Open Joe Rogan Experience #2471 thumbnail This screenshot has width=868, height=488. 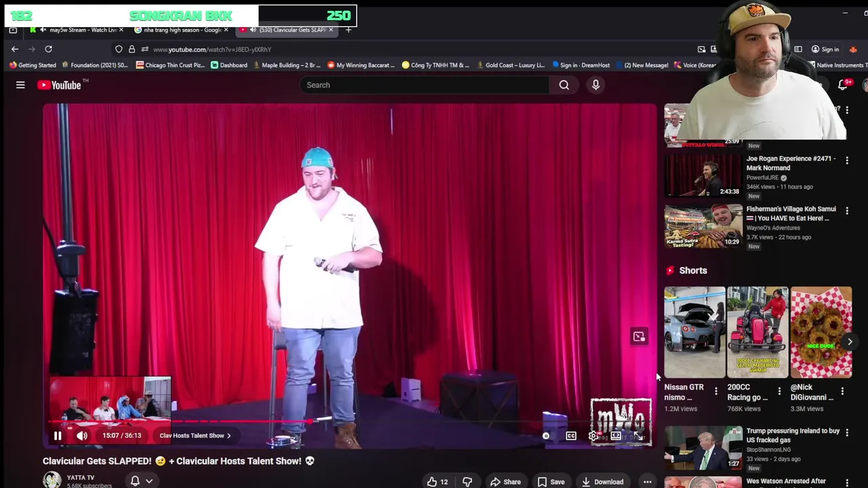(703, 176)
